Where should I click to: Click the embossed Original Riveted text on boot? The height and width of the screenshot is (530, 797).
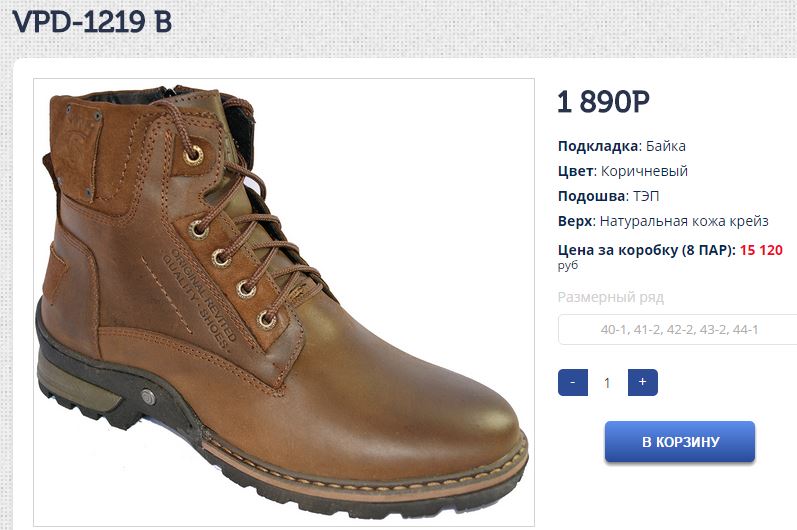[x=203, y=290]
